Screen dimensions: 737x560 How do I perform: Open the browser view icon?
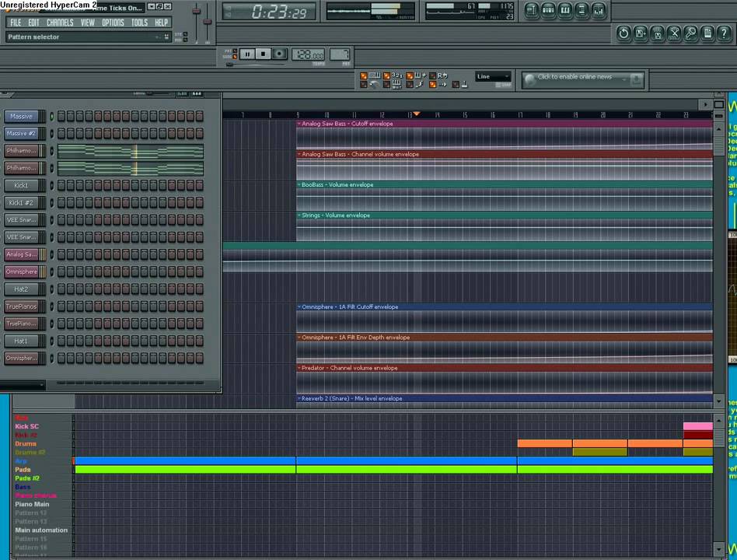click(x=582, y=10)
